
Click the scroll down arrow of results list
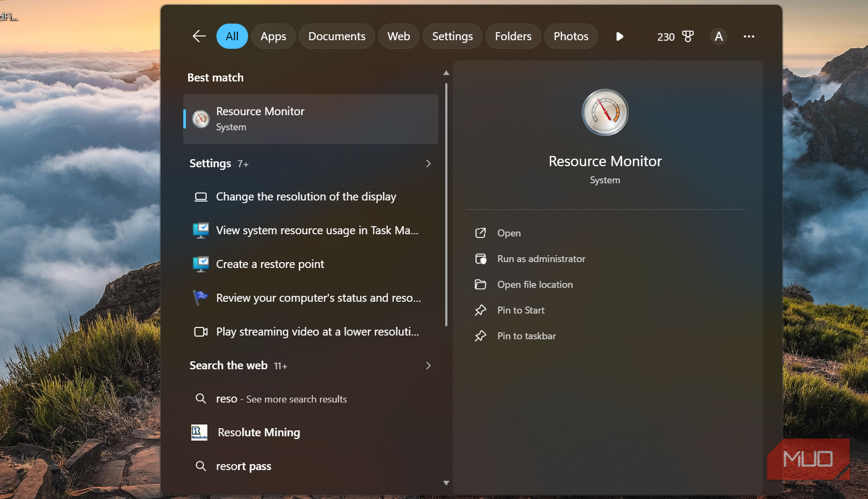pos(446,483)
